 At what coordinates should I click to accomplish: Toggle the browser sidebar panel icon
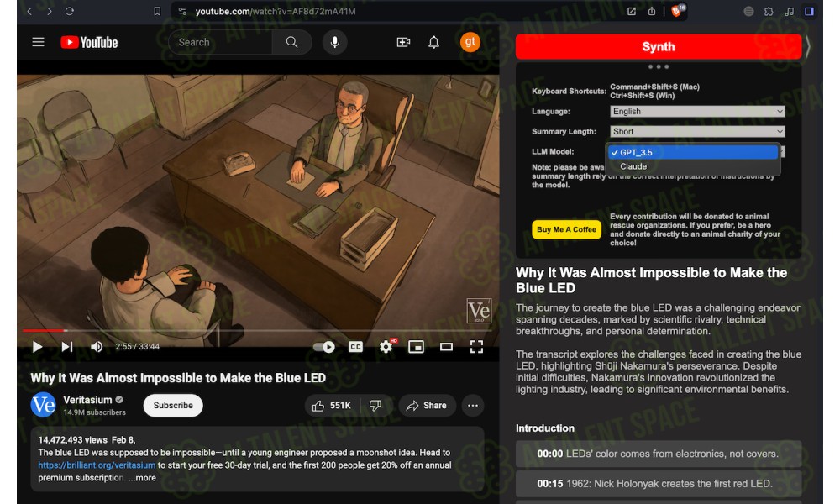point(809,11)
